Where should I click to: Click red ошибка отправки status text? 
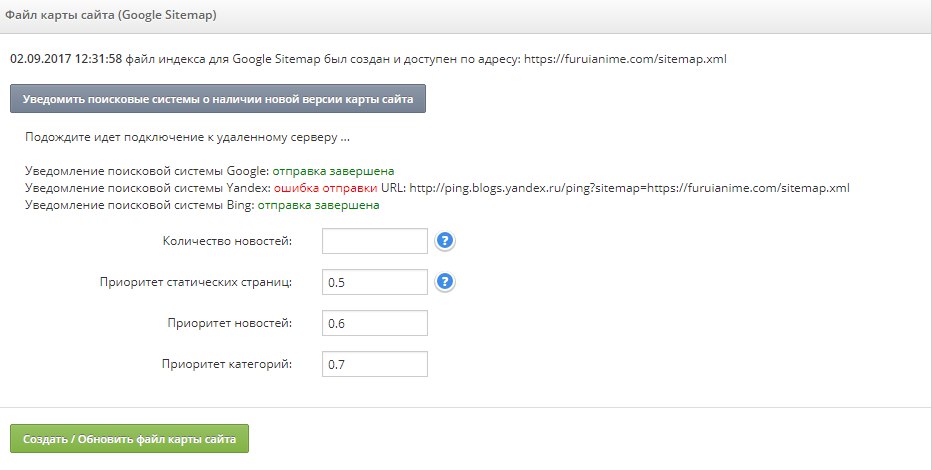click(x=325, y=188)
